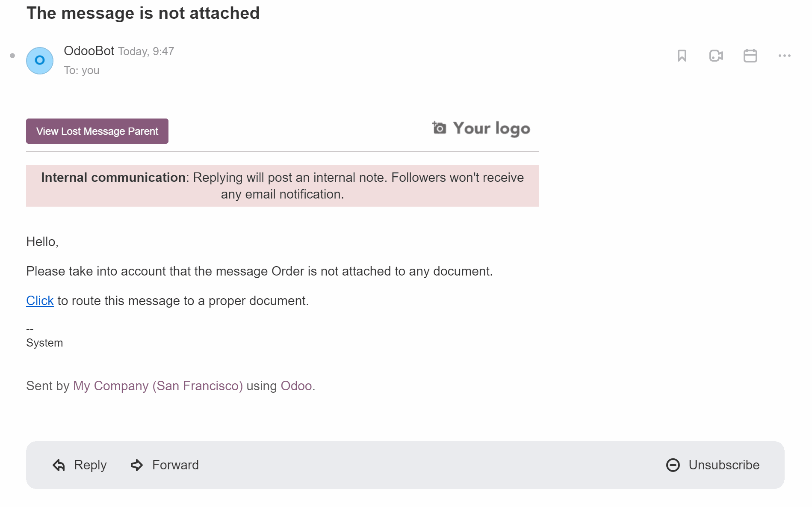Bookmark this message with the flag icon
812x507 pixels.
click(682, 56)
